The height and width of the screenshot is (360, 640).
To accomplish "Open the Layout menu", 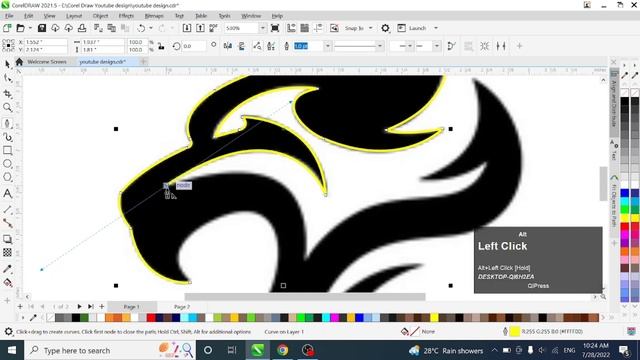I will (x=74, y=16).
